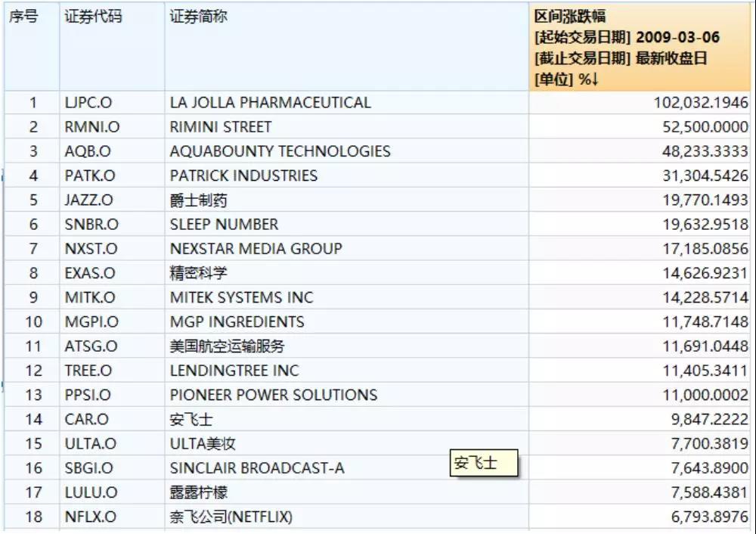Select ticker ATSG.O

click(x=91, y=346)
